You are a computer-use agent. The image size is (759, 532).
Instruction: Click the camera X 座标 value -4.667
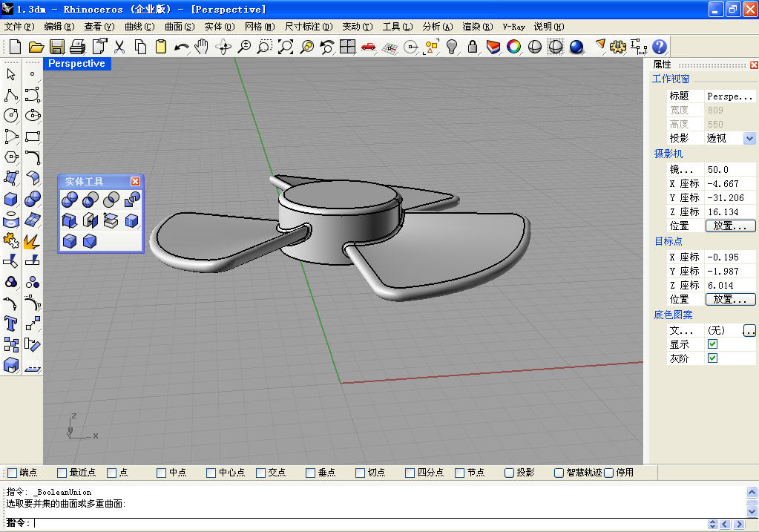730,183
